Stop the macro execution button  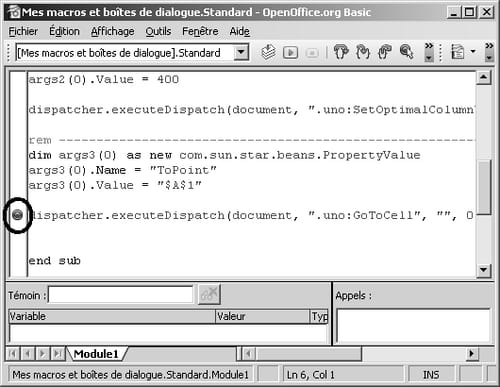(x=312, y=53)
